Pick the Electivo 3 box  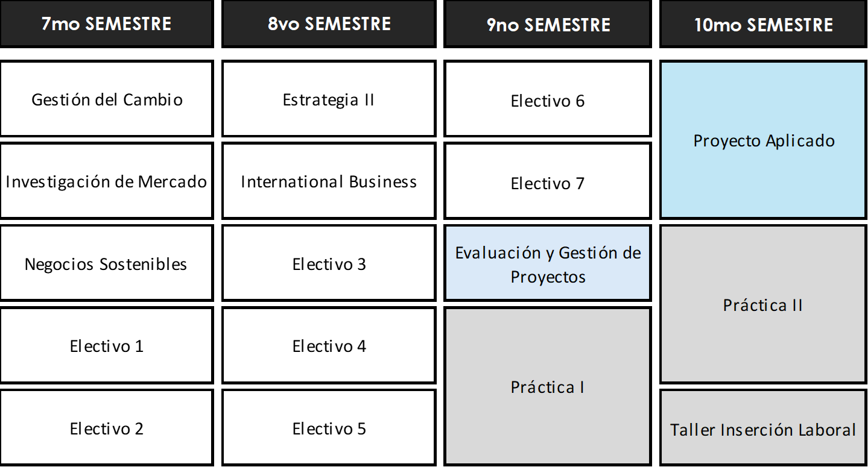(x=329, y=263)
